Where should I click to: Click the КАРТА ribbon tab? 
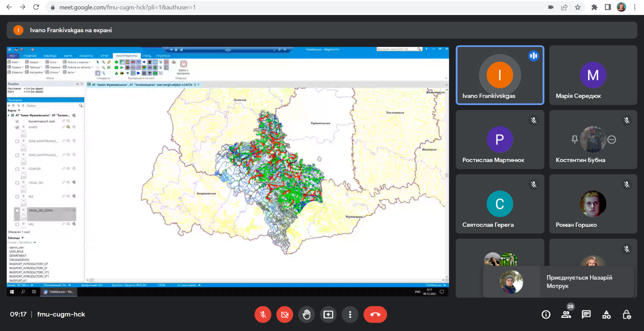(x=68, y=56)
